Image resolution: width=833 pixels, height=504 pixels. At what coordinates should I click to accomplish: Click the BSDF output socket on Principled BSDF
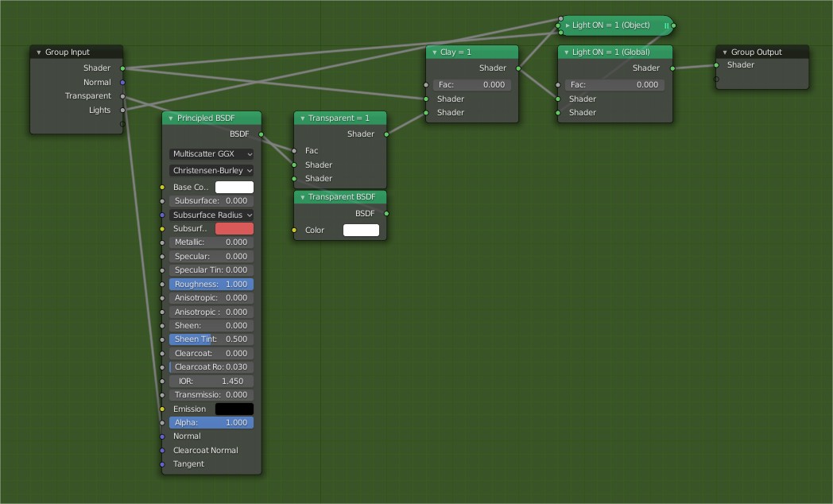pyautogui.click(x=260, y=134)
